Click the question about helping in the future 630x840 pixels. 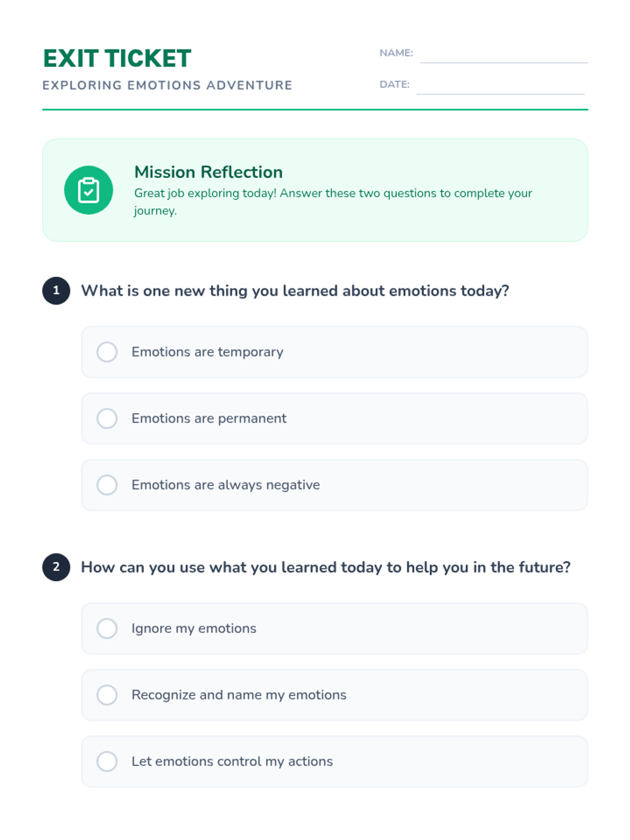325,568
